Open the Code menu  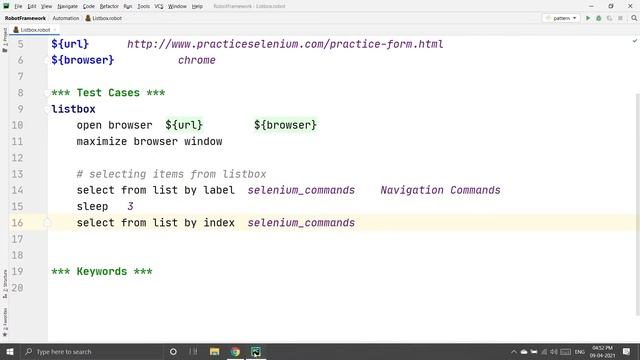[x=89, y=7]
